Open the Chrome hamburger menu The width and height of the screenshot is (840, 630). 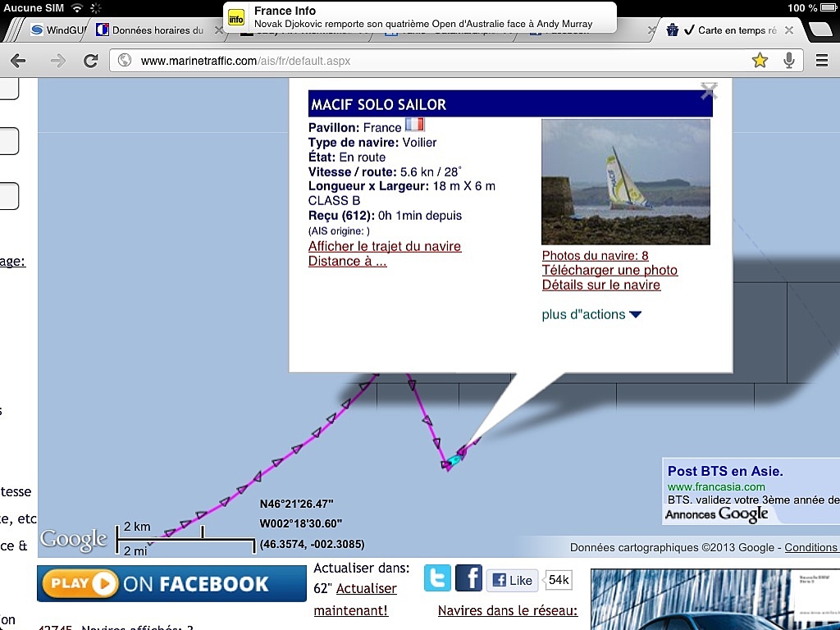click(822, 61)
